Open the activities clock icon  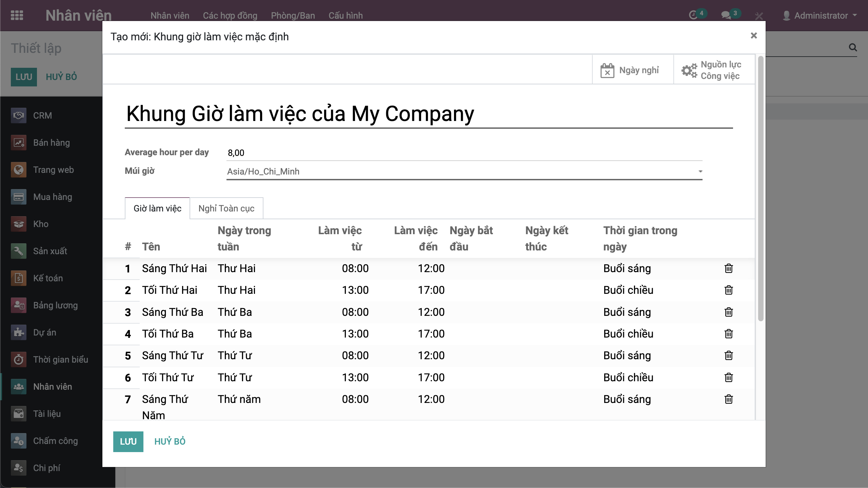pyautogui.click(x=693, y=15)
